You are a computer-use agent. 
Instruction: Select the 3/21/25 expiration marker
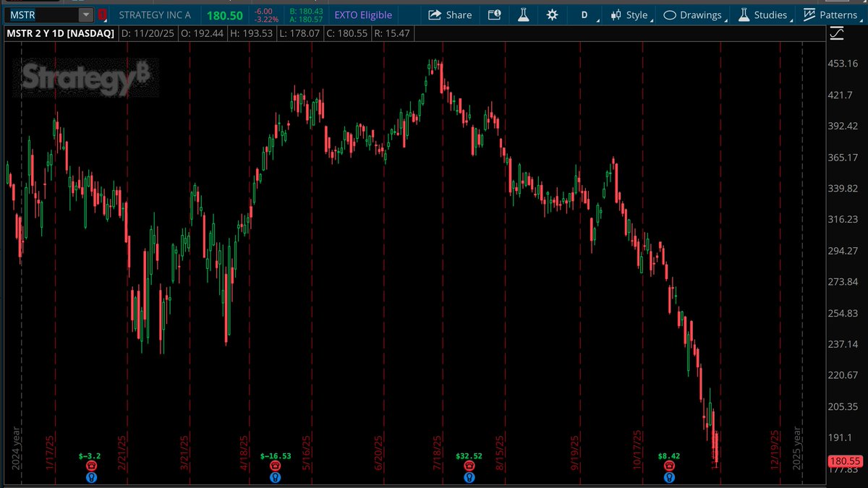(184, 453)
